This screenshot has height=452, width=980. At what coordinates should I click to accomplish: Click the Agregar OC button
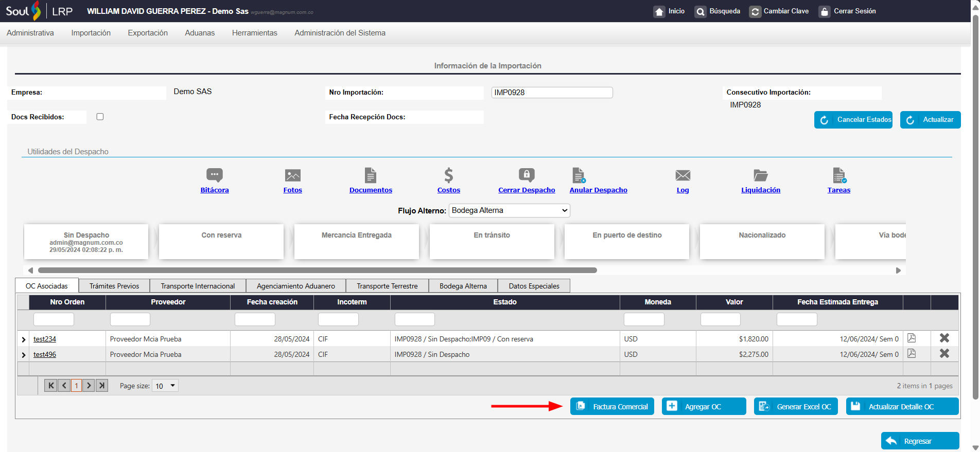704,406
